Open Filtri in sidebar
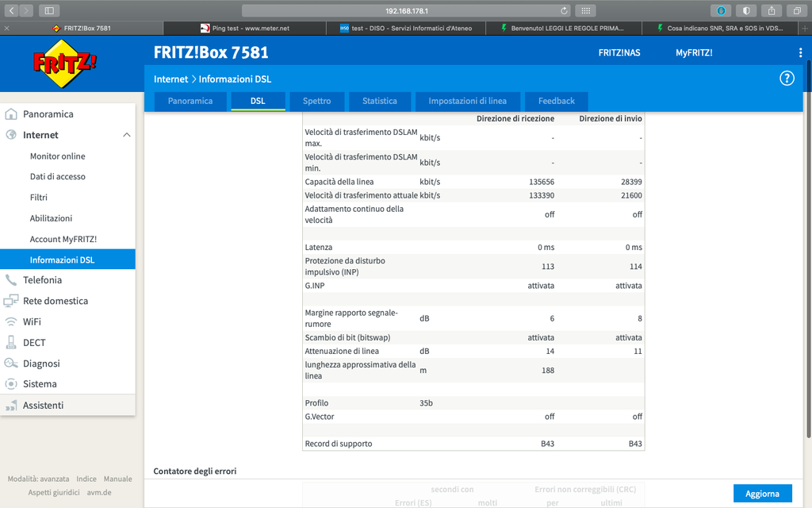812x508 pixels. coord(38,197)
